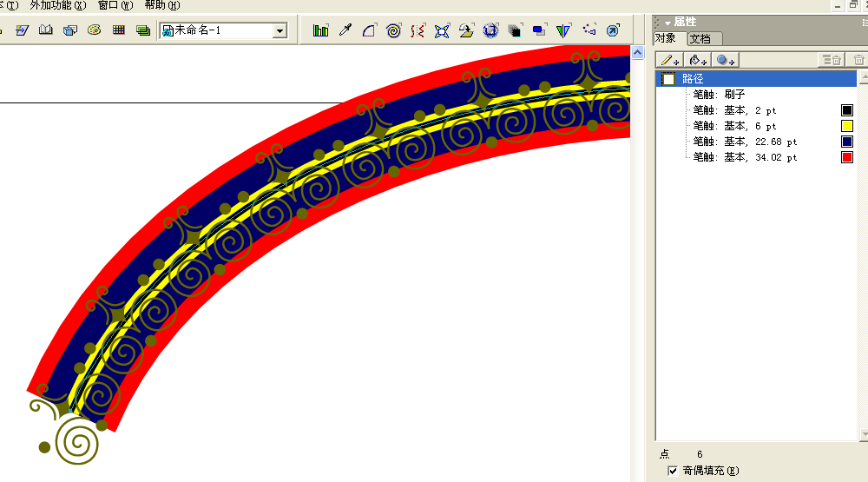The height and width of the screenshot is (482, 868).
Task: Click the Action/link tool icon
Action: (x=613, y=30)
